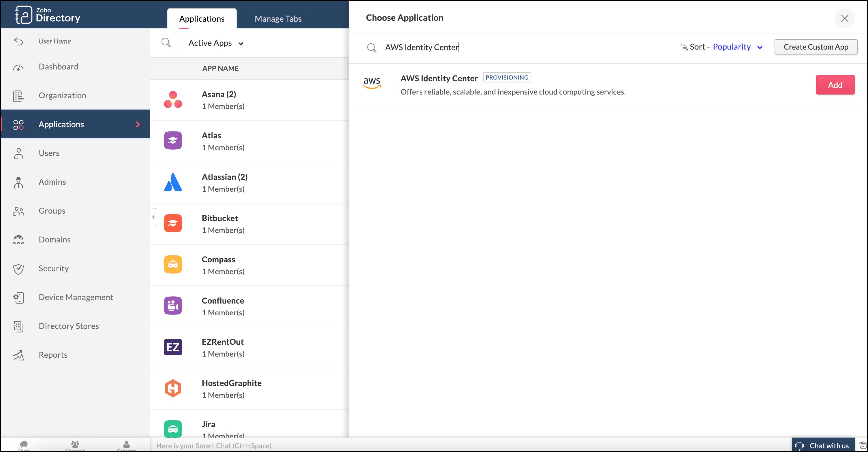Image resolution: width=868 pixels, height=452 pixels.
Task: Expand the Applications sidebar chevron
Action: (138, 124)
